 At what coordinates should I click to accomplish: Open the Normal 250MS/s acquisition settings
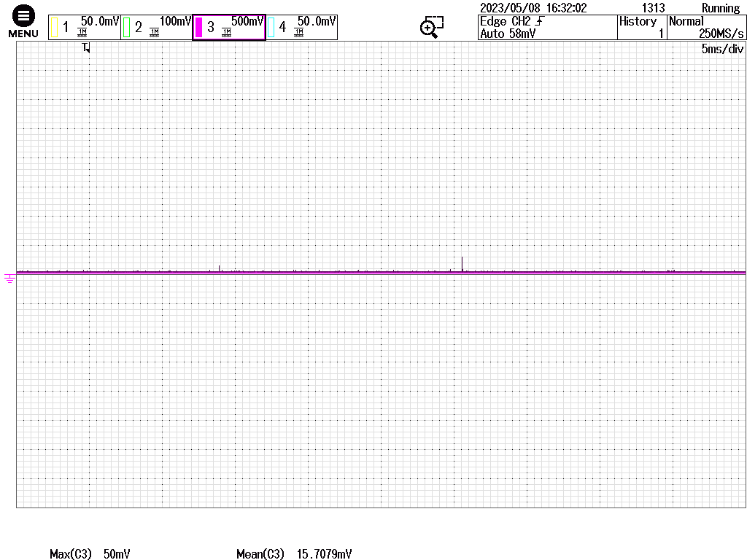pyautogui.click(x=707, y=28)
